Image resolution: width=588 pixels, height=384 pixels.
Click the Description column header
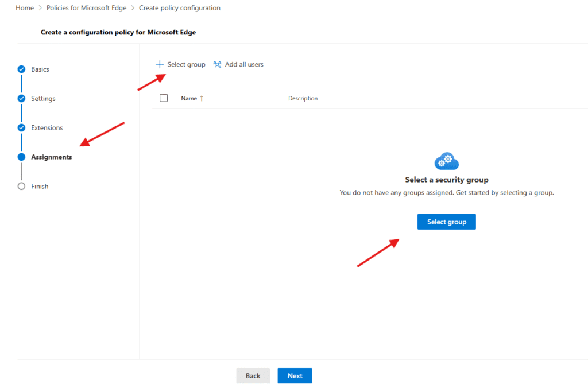(x=303, y=99)
